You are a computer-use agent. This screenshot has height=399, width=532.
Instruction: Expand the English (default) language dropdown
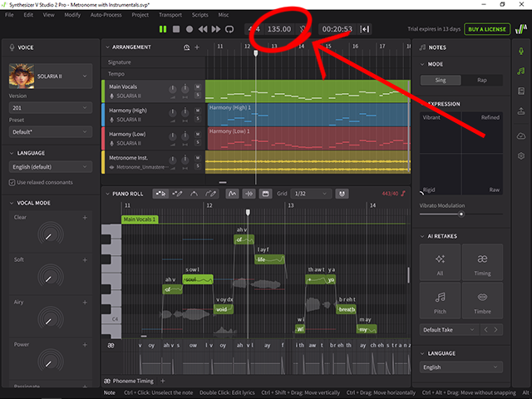click(x=51, y=168)
